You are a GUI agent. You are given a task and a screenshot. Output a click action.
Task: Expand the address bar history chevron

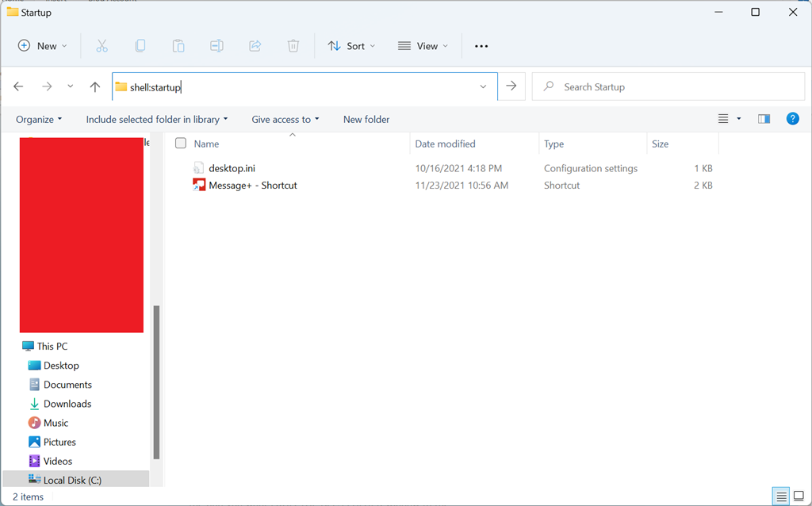(483, 86)
